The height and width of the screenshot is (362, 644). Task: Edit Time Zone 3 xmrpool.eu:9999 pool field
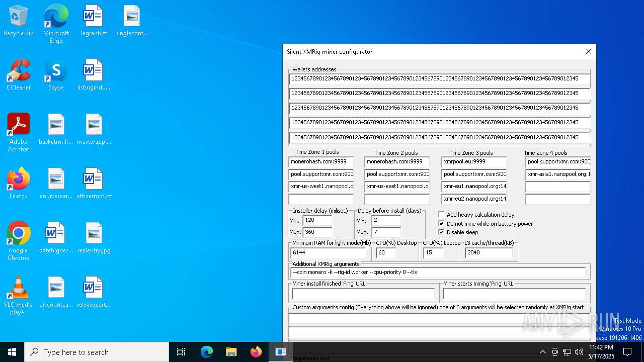pyautogui.click(x=474, y=162)
